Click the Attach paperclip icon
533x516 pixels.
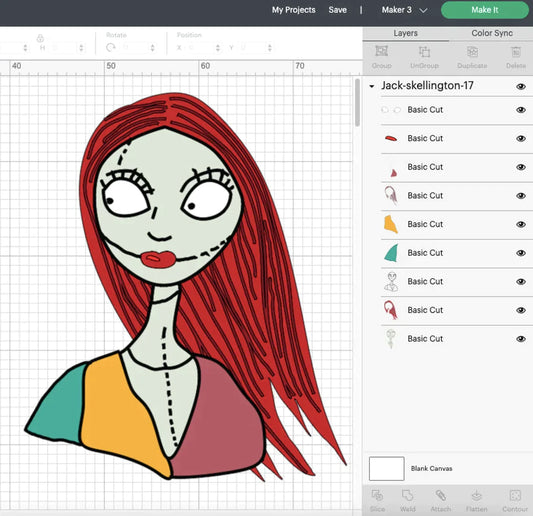441,496
